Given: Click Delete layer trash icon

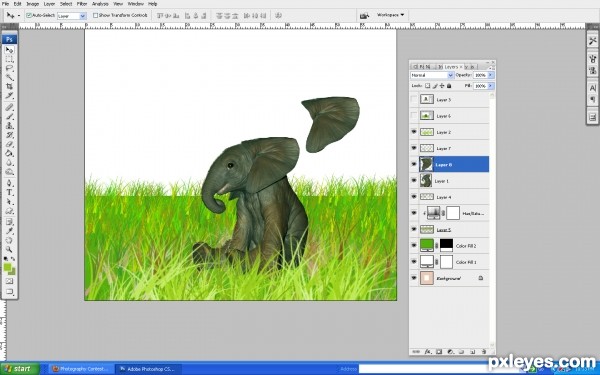Looking at the screenshot, I should coord(484,351).
